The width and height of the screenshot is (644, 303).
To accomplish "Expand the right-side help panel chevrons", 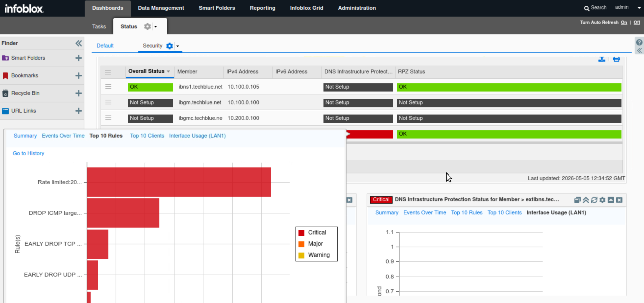I will (x=639, y=51).
